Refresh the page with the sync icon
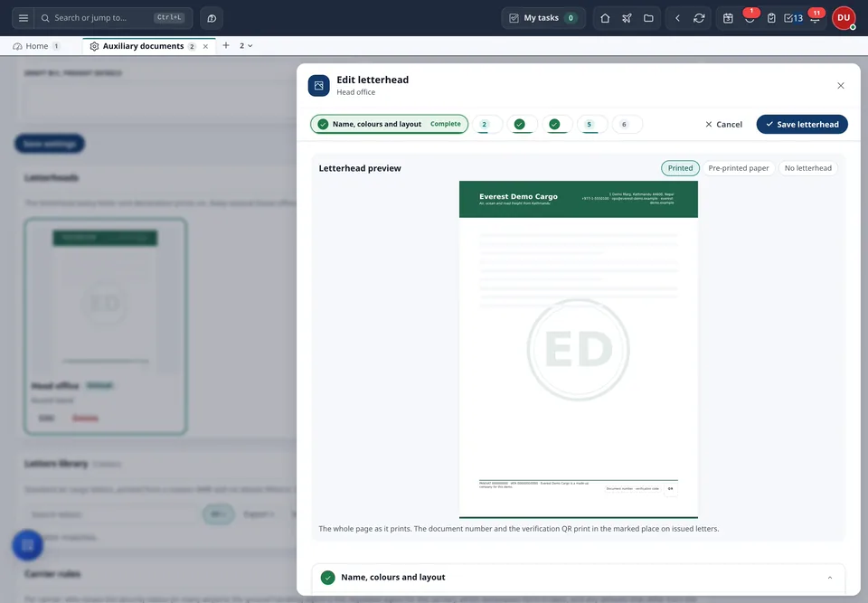Image resolution: width=868 pixels, height=603 pixels. pos(699,18)
